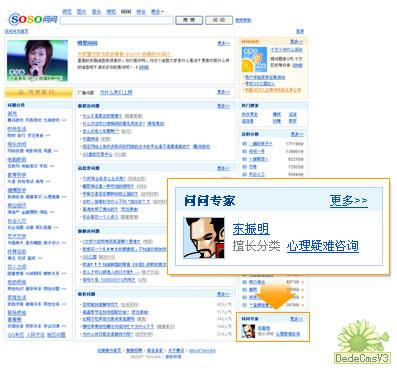This screenshot has width=397, height=370.
Task: Select the second top navigation tab
Action: click(82, 12)
